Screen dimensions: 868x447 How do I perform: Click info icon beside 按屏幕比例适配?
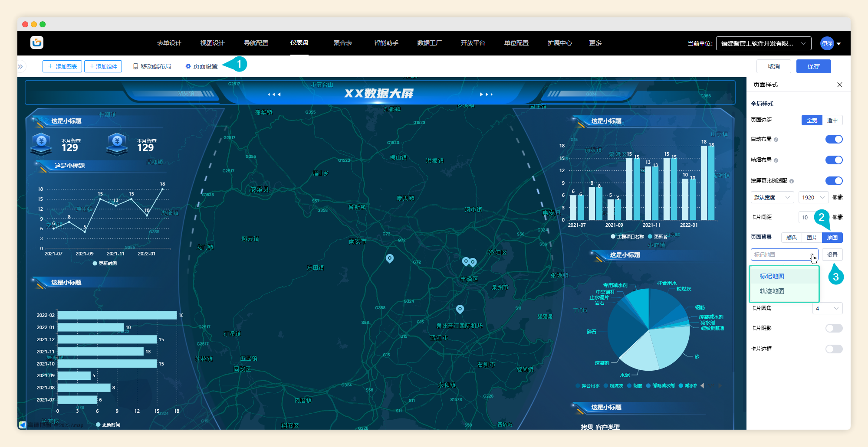[x=792, y=181]
